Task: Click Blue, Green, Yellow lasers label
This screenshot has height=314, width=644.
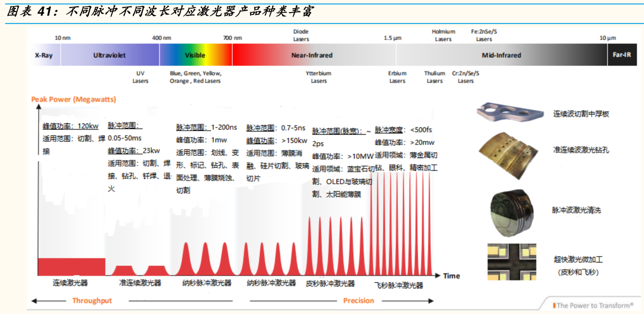Action: point(195,77)
